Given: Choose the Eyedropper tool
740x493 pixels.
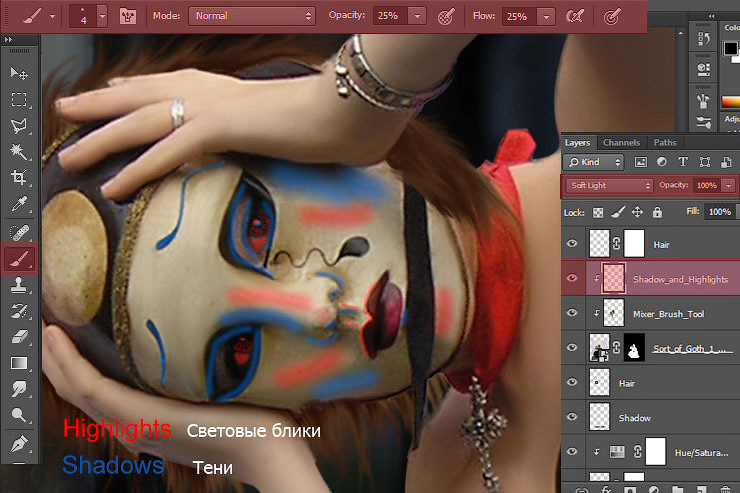Looking at the screenshot, I should coord(19,205).
